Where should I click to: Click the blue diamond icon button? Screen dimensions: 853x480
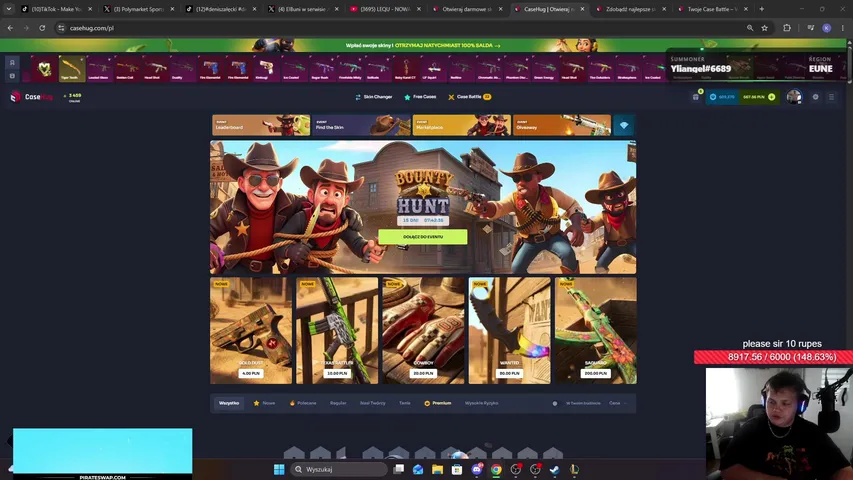coord(624,125)
